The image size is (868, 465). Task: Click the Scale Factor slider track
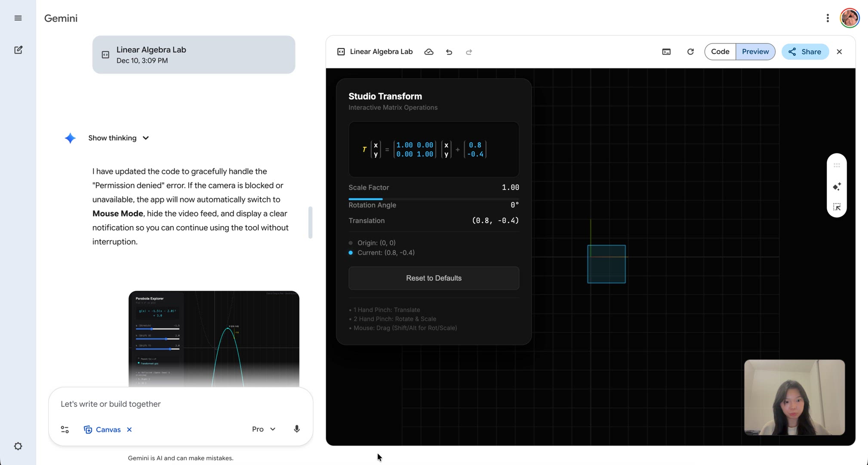[x=434, y=199]
